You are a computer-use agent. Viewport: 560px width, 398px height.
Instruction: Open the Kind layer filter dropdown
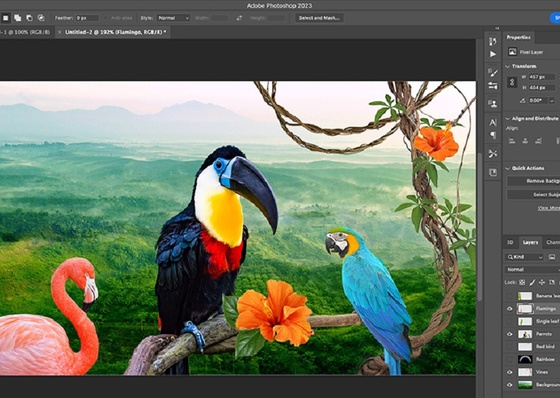(524, 257)
